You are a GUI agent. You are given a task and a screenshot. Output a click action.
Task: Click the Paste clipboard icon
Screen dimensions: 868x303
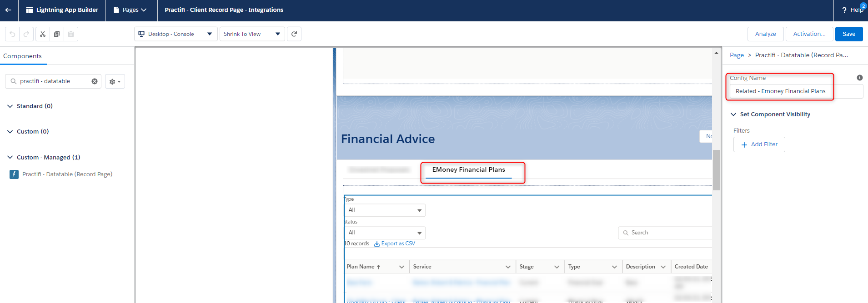click(71, 34)
